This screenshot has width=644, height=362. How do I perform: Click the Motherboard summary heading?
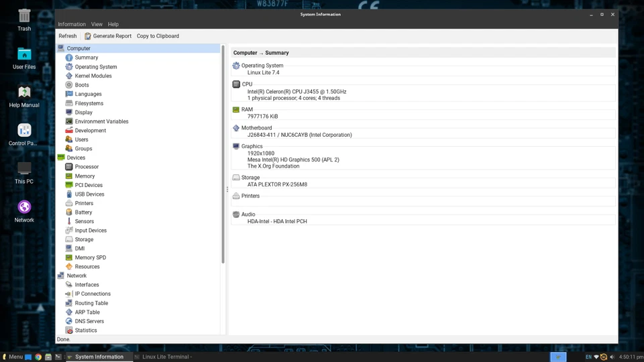click(256, 127)
